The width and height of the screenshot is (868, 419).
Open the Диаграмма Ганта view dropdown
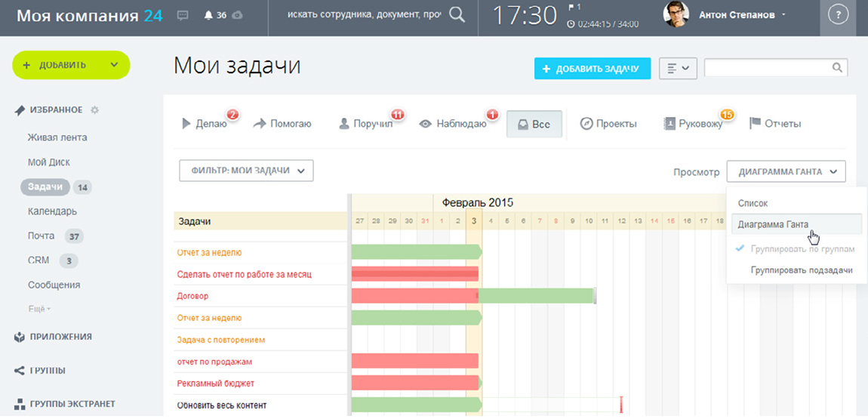tap(786, 171)
